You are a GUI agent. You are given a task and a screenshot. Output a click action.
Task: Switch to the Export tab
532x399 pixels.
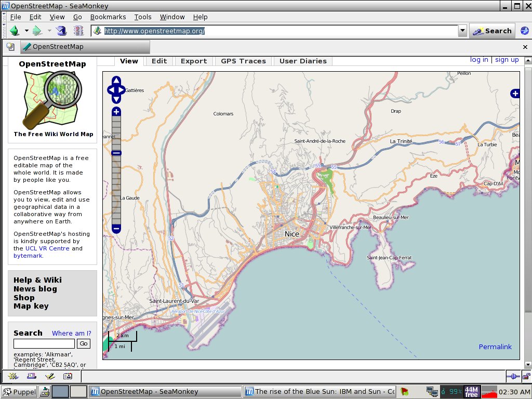coord(194,61)
